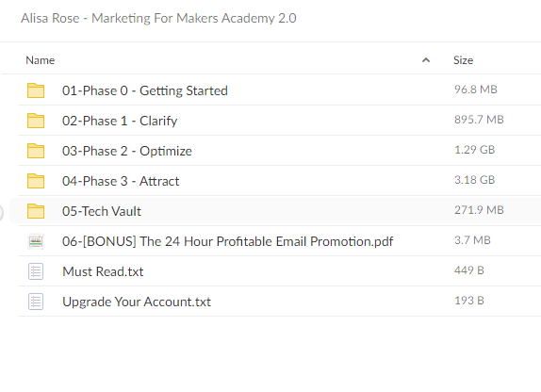Viewport: 541px width, 392px height.
Task: Open 24 Hour Profitable Email Promotion.pdf
Action: [x=228, y=241]
